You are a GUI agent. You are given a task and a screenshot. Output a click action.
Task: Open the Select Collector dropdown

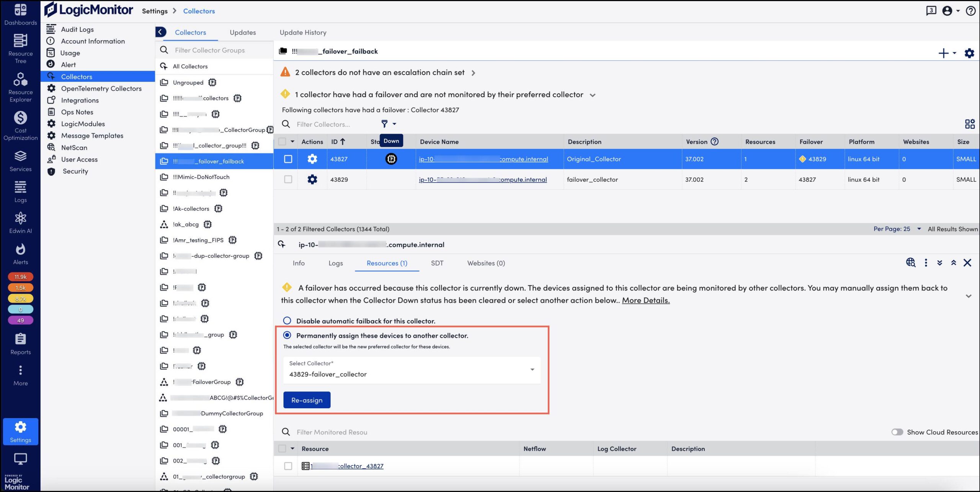tap(412, 370)
